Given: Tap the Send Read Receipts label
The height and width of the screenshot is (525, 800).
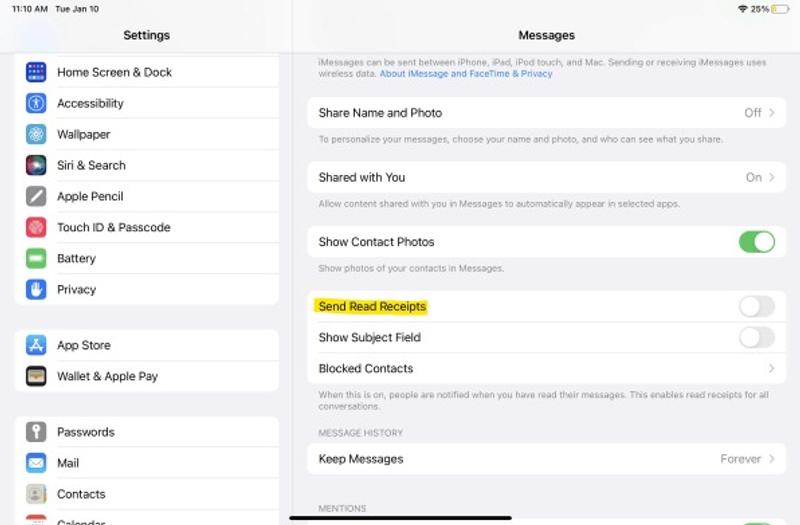Looking at the screenshot, I should click(x=372, y=307).
